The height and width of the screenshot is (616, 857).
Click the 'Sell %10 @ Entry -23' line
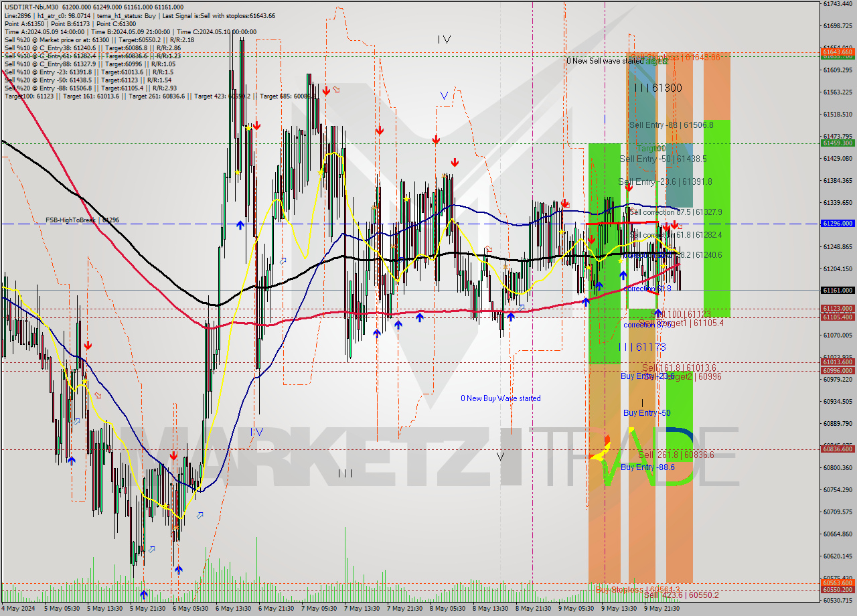click(x=88, y=72)
